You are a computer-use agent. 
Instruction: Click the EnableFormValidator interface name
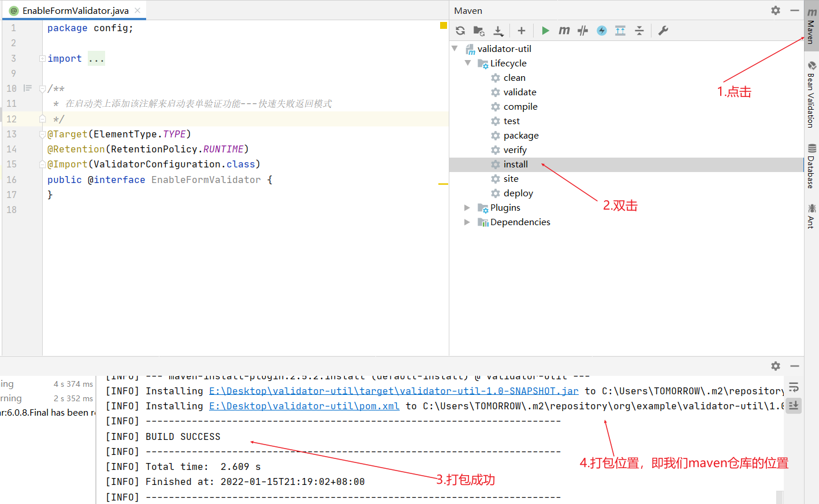(x=206, y=180)
